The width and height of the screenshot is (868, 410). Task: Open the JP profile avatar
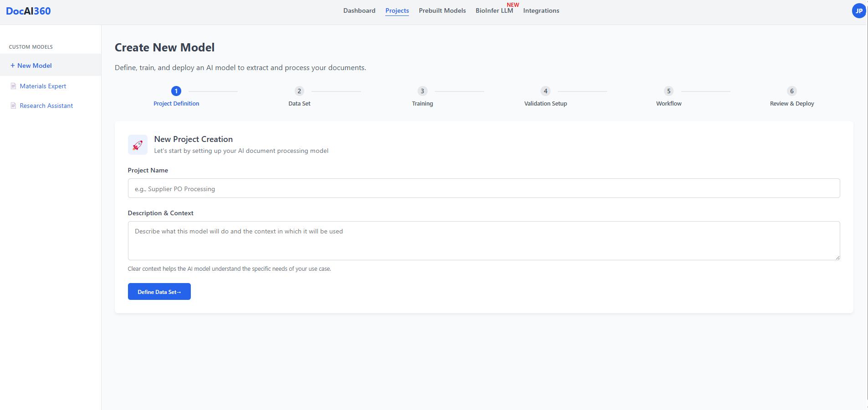click(858, 10)
